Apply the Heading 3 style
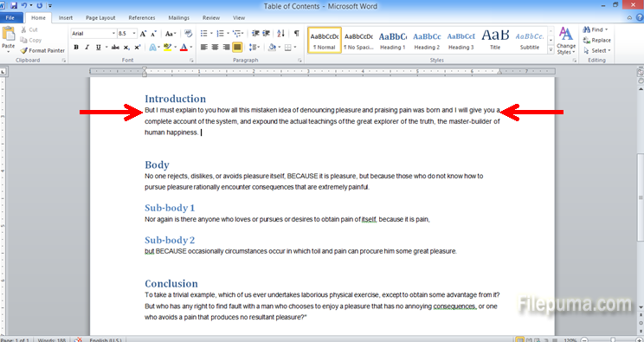Viewport: 644px width, 342px height. [460, 41]
